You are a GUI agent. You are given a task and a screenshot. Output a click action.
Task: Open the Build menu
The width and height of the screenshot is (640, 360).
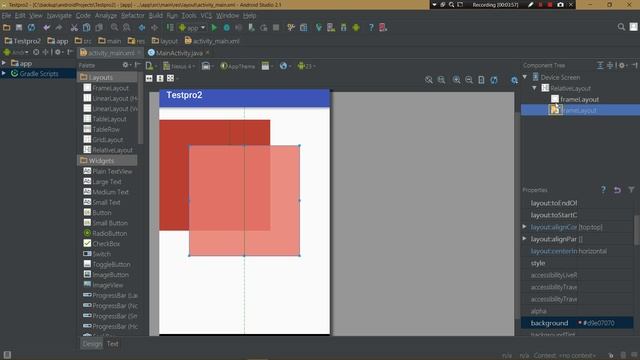(x=156, y=16)
